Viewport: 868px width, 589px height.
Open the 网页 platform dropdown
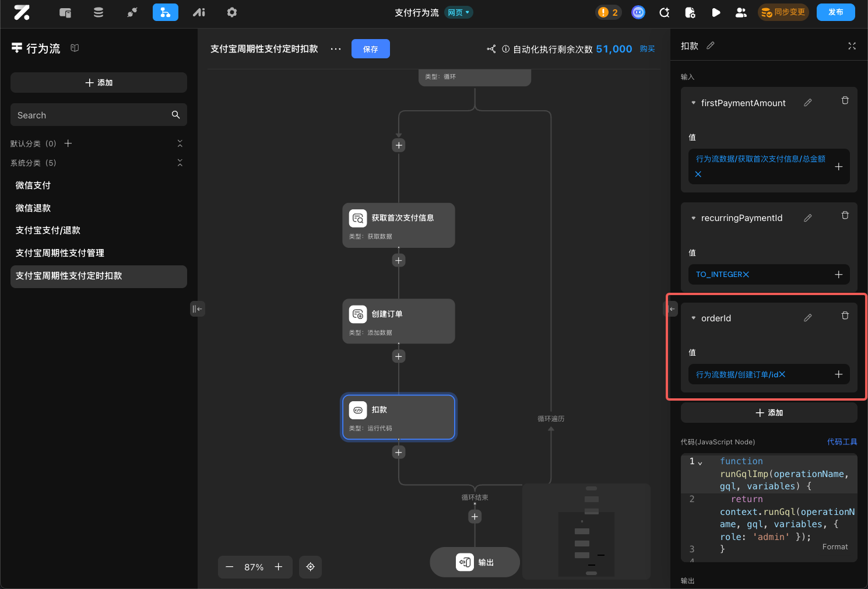[x=459, y=12]
